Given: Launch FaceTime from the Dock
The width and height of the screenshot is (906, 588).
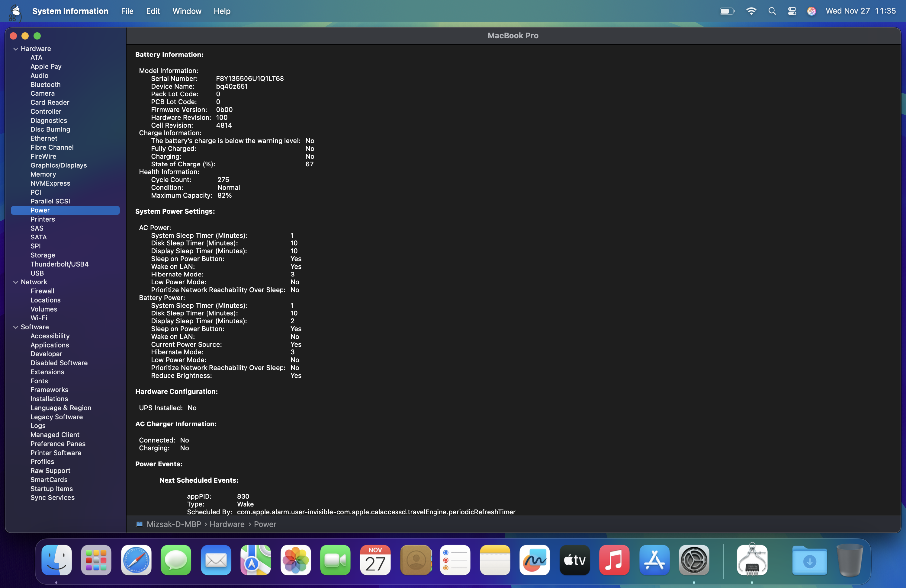Looking at the screenshot, I should point(336,560).
